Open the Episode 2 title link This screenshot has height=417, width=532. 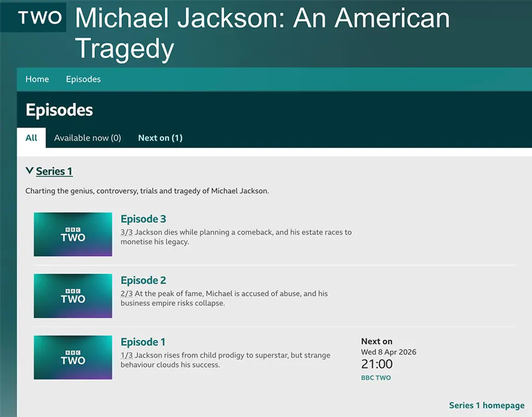click(143, 280)
